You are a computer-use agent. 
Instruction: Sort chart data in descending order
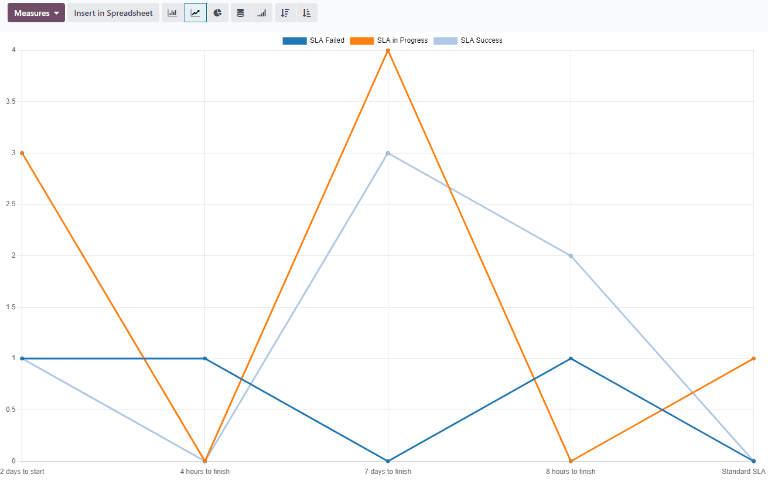(x=285, y=13)
